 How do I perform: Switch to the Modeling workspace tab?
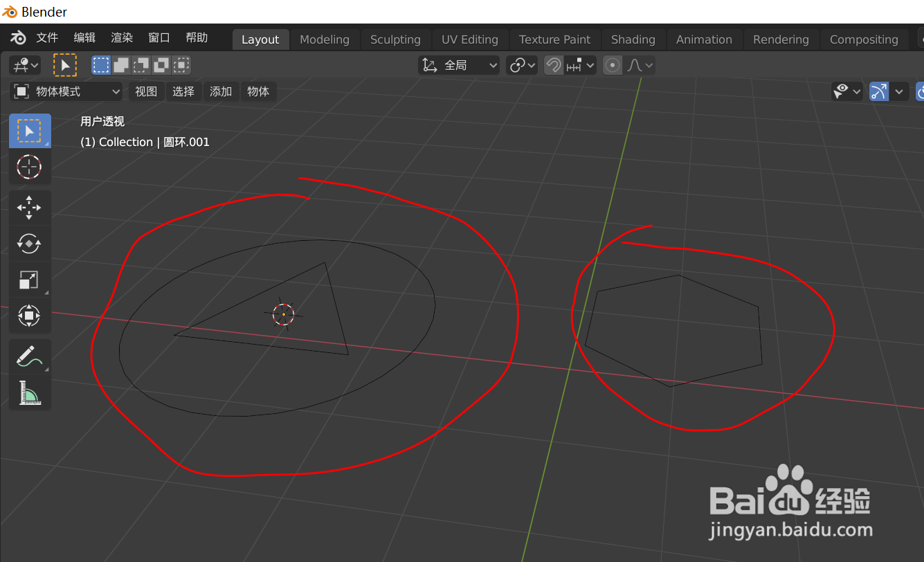(325, 39)
